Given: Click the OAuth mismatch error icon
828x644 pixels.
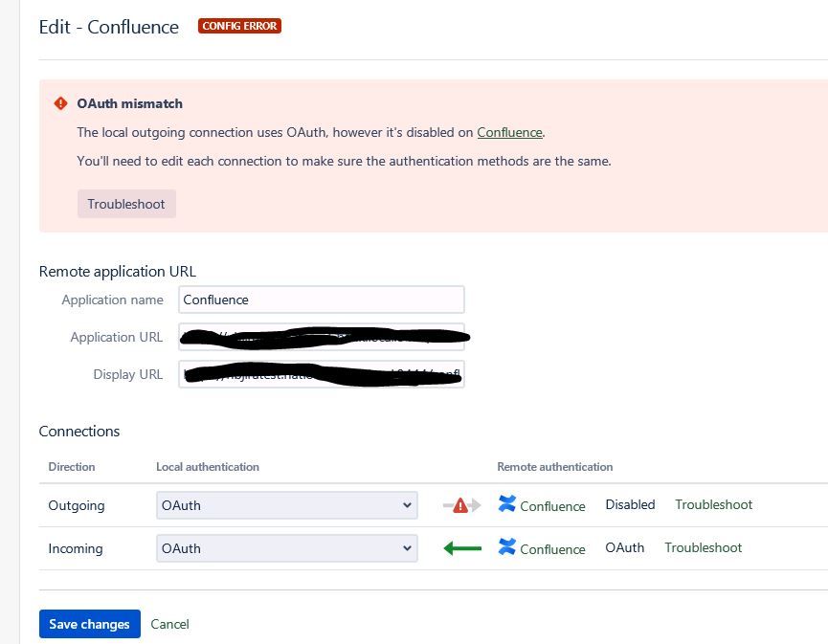Looking at the screenshot, I should [x=60, y=103].
